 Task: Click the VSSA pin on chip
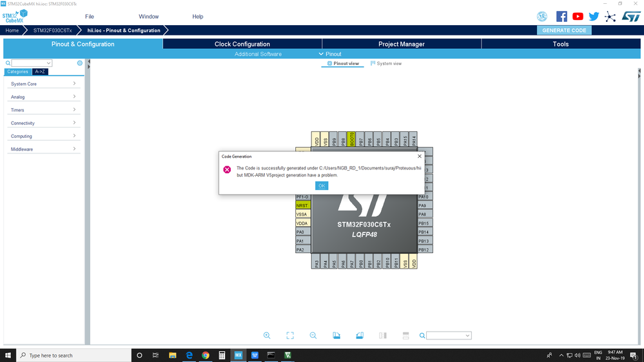pyautogui.click(x=303, y=214)
